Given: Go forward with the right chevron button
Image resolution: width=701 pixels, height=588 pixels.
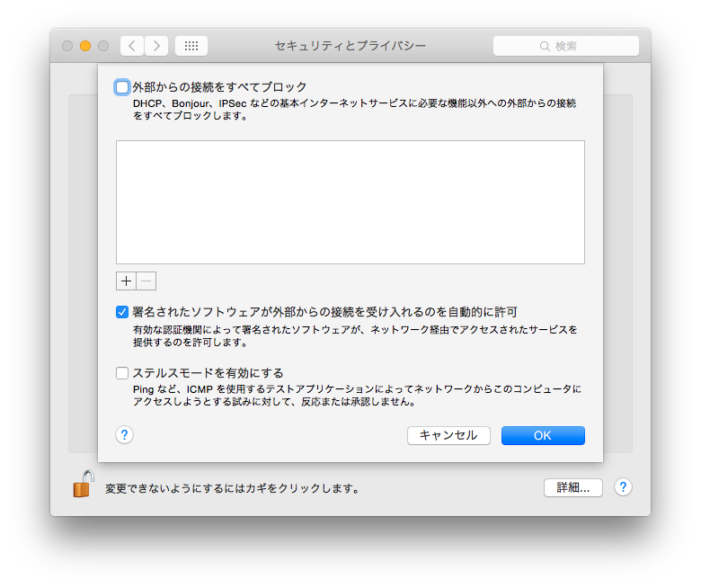Looking at the screenshot, I should pos(156,46).
